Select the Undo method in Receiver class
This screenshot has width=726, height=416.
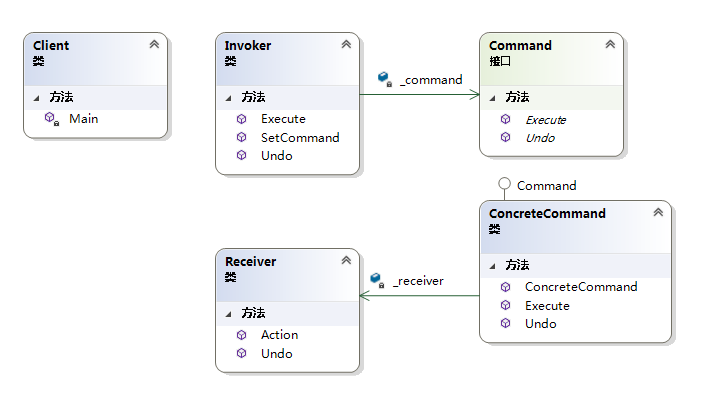(x=277, y=354)
